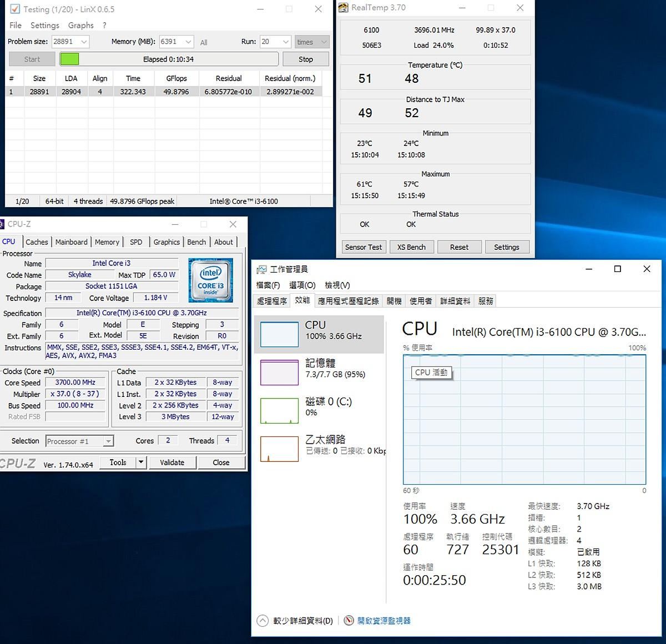Select the 乙太網路 graph thumbnail
The image size is (666, 644).
[279, 449]
